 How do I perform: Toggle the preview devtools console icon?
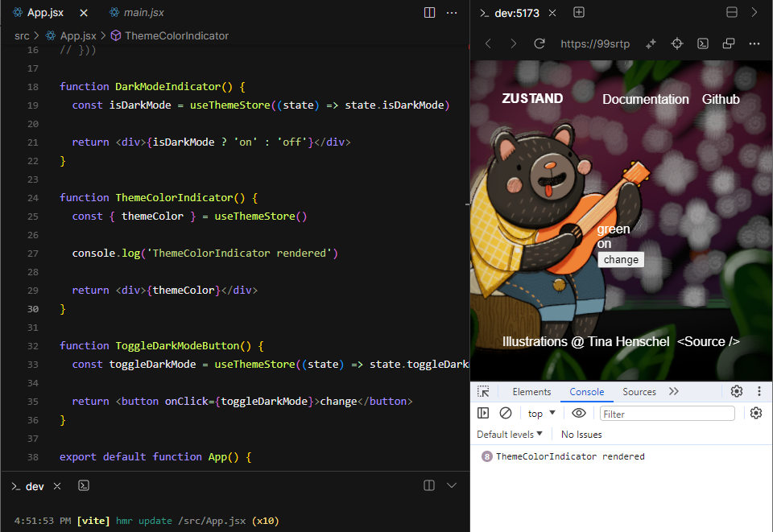point(703,43)
